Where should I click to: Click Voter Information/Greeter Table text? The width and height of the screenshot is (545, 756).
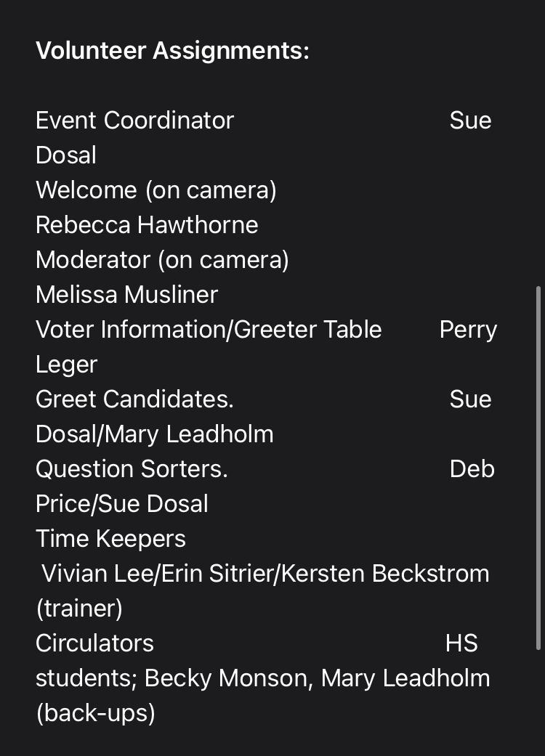pos(209,329)
